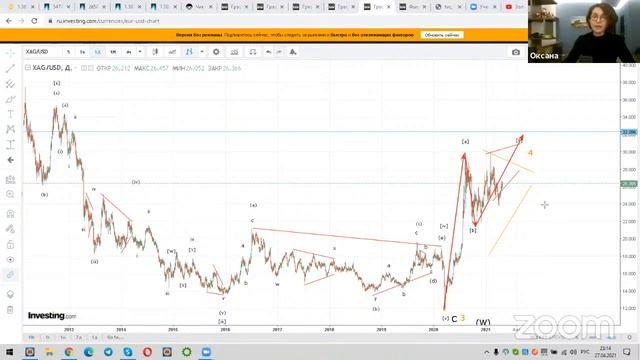Toggle lock all drawing tools
The width and height of the screenshot is (640, 360).
(10, 244)
